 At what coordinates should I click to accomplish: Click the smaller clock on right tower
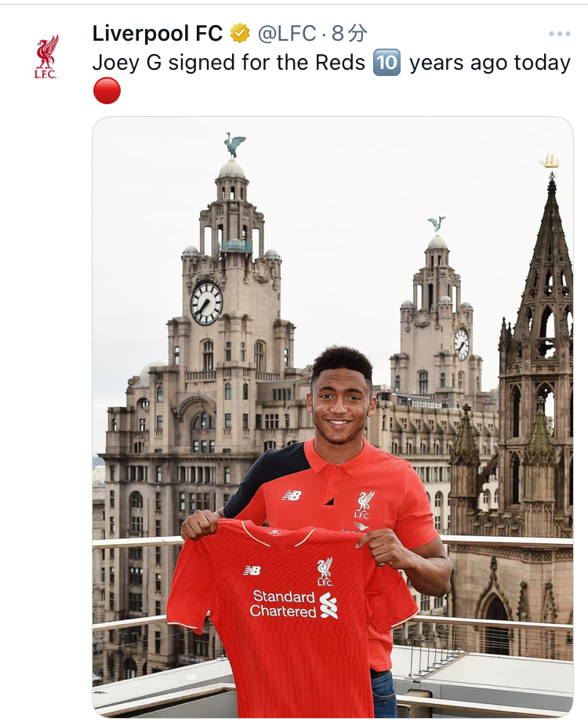461,344
